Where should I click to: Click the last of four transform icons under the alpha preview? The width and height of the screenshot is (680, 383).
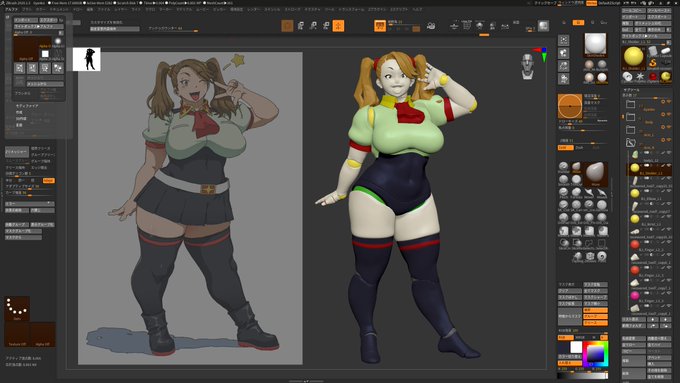[58, 68]
